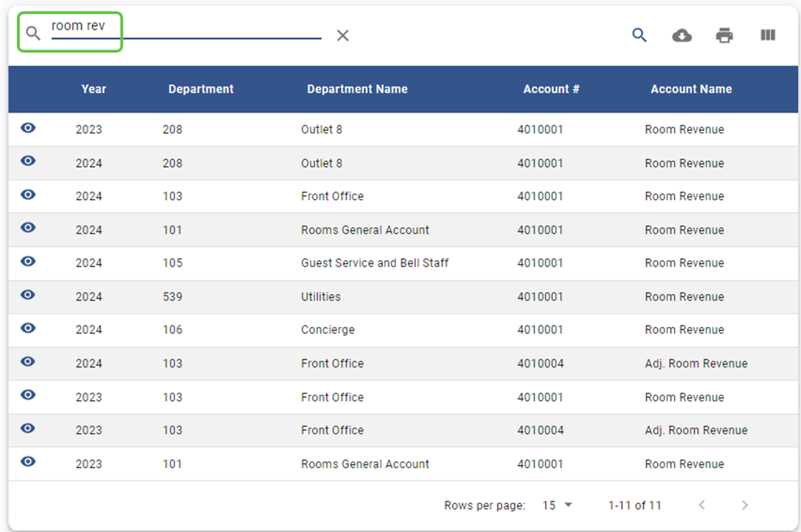Click the eye icon for the Utilities row

pyautogui.click(x=28, y=295)
